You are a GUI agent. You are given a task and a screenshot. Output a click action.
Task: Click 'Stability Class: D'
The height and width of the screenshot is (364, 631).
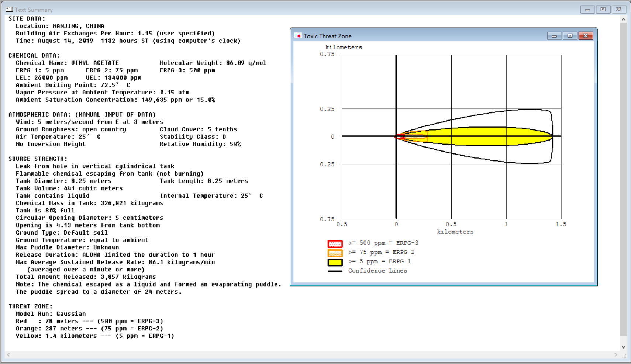(193, 137)
